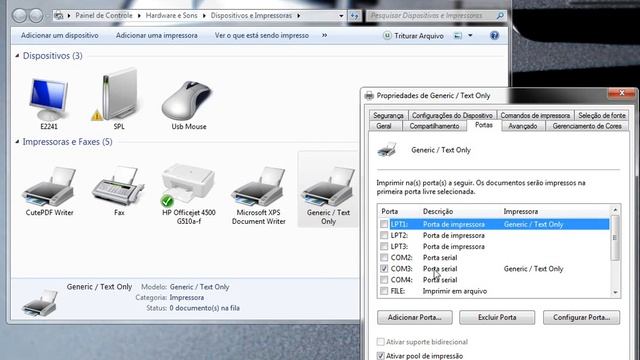Viewport: 640px width, 360px height.
Task: Expand arrow after Painel de Controle breadcrumb
Action: (x=139, y=16)
